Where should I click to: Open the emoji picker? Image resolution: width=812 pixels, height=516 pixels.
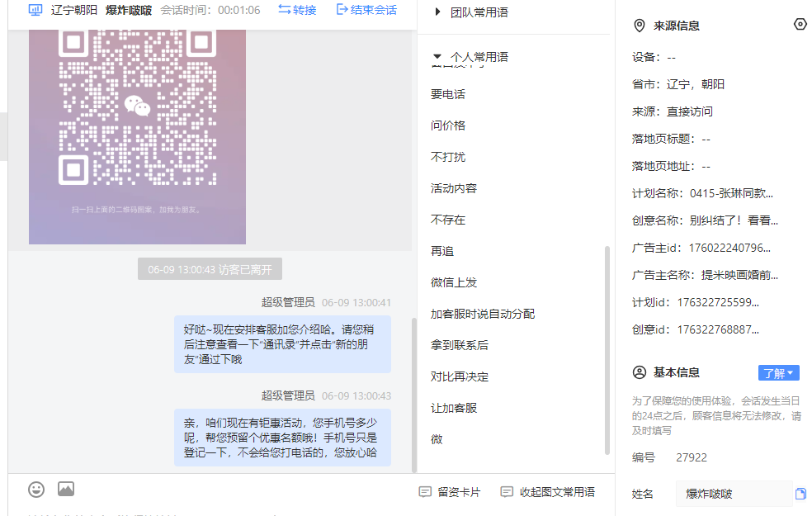coord(36,490)
